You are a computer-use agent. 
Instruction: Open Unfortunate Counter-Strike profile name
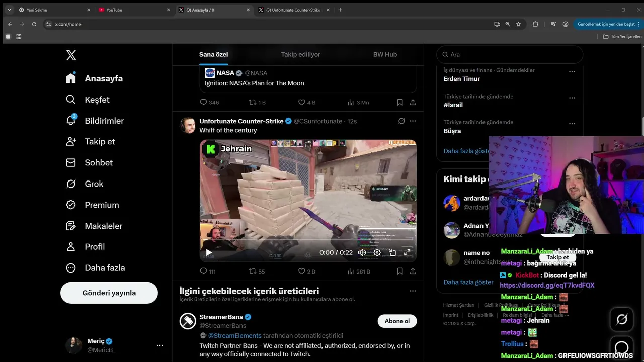[x=242, y=121]
